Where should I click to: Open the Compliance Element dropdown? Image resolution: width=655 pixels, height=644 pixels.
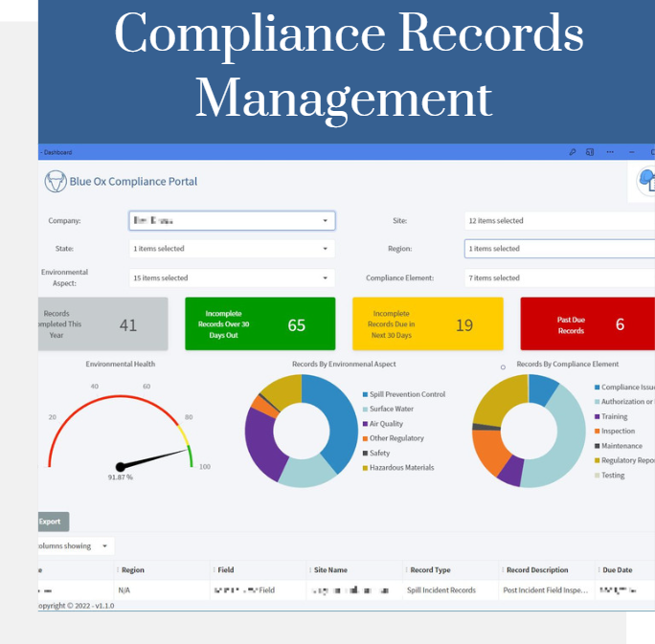click(560, 278)
